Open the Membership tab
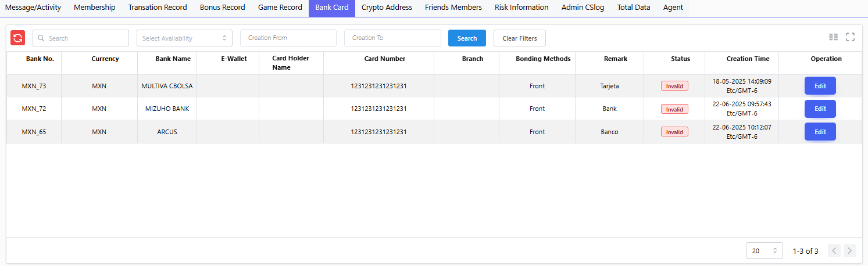Image resolution: width=868 pixels, height=266 pixels. point(95,8)
